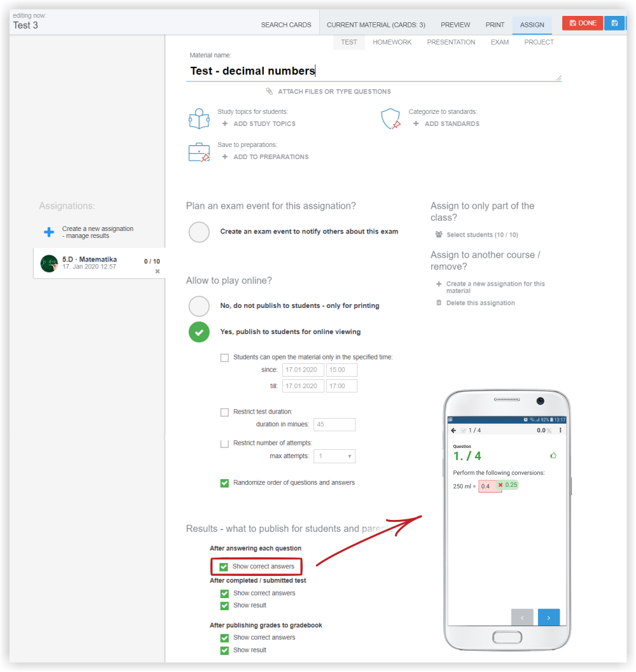Click the till time field 17:00
Viewport: 636px width, 672px height.
pos(342,386)
